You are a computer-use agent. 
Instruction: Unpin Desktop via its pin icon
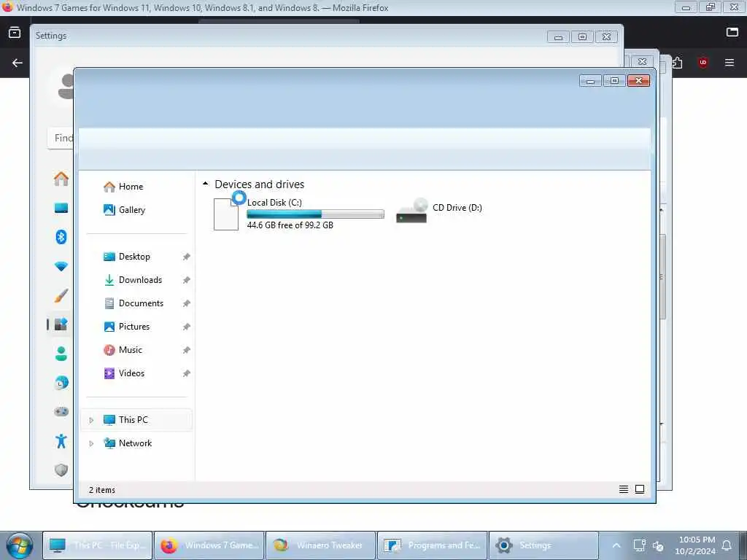(186, 257)
